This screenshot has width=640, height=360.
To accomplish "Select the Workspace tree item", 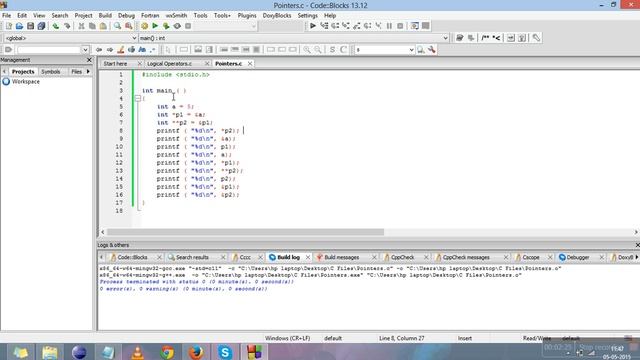I will (x=25, y=82).
